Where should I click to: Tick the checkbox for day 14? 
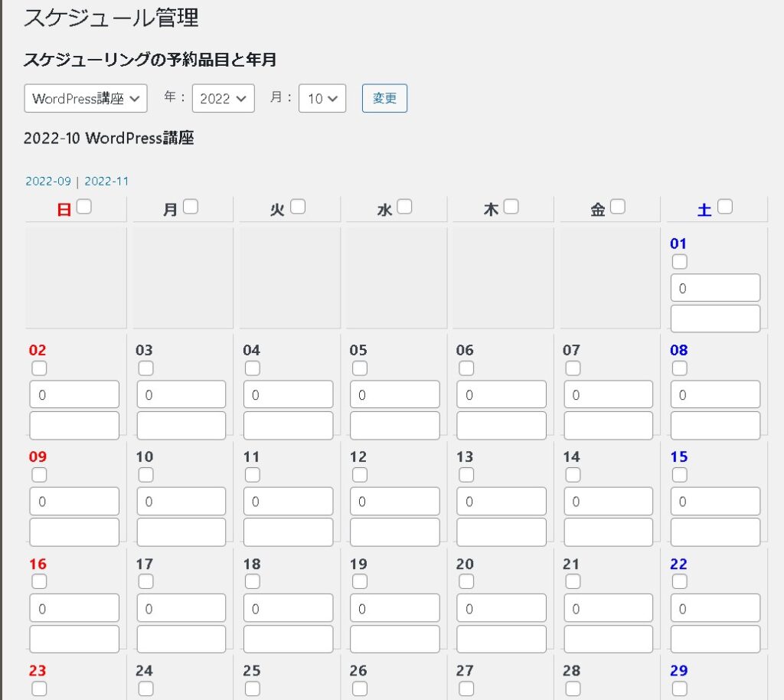[x=573, y=475]
